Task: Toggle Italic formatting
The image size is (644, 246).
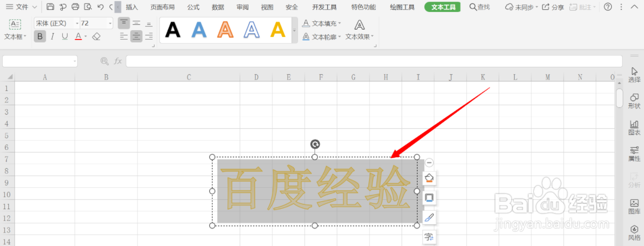Action: 52,36
